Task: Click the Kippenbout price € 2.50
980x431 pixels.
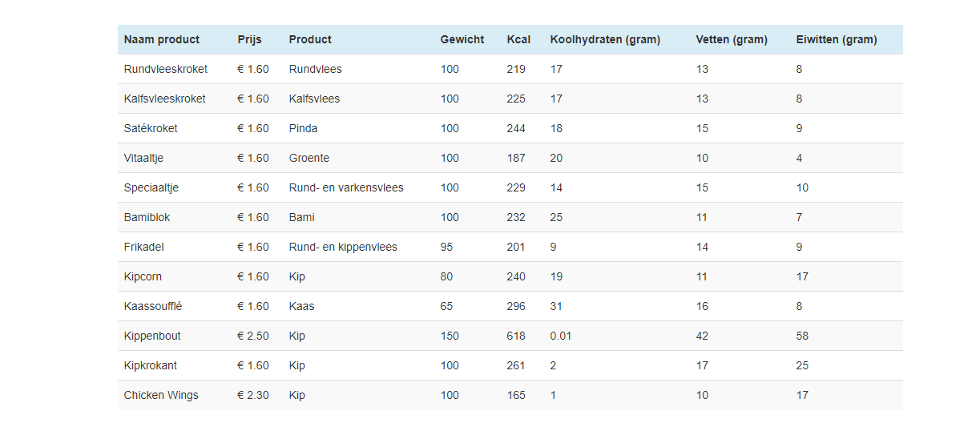Action: pos(253,336)
